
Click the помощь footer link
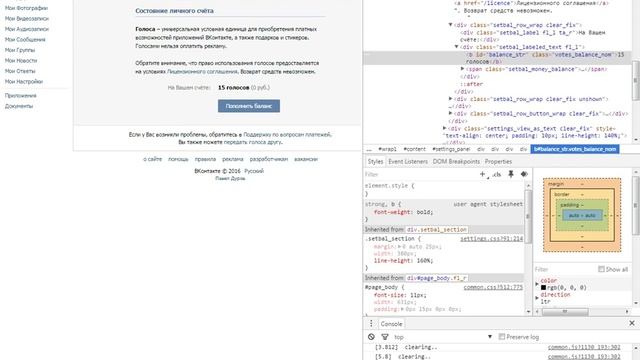point(178,159)
